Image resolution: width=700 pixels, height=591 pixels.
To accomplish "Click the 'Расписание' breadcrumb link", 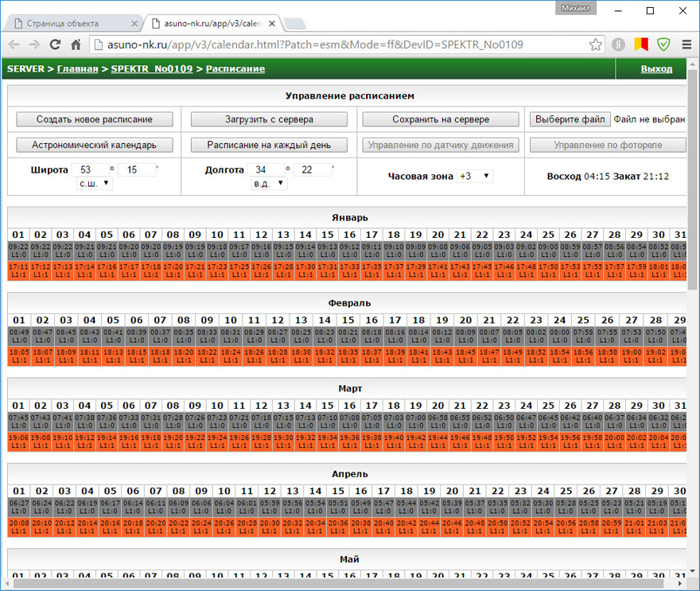I will click(x=235, y=68).
